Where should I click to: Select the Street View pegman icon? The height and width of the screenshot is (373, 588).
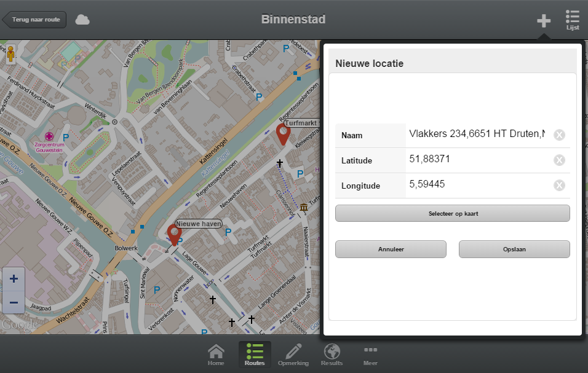coord(10,54)
